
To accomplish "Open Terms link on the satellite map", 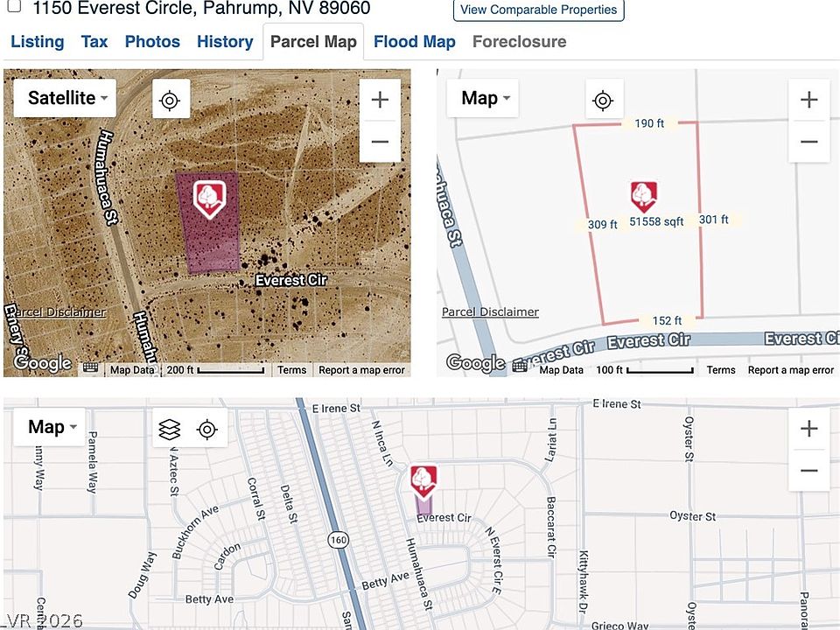I will (292, 369).
